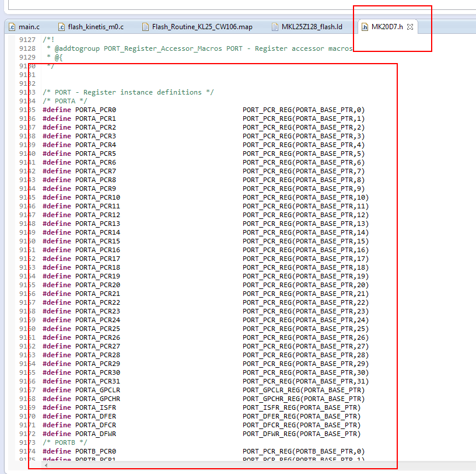This screenshot has width=476, height=474.
Task: Click the file icon on flash_kinetis_m0.c tab
Action: (61, 27)
